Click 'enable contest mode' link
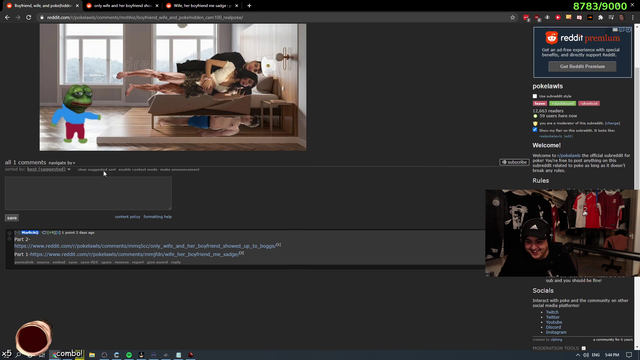640x360 pixels. coord(138,169)
